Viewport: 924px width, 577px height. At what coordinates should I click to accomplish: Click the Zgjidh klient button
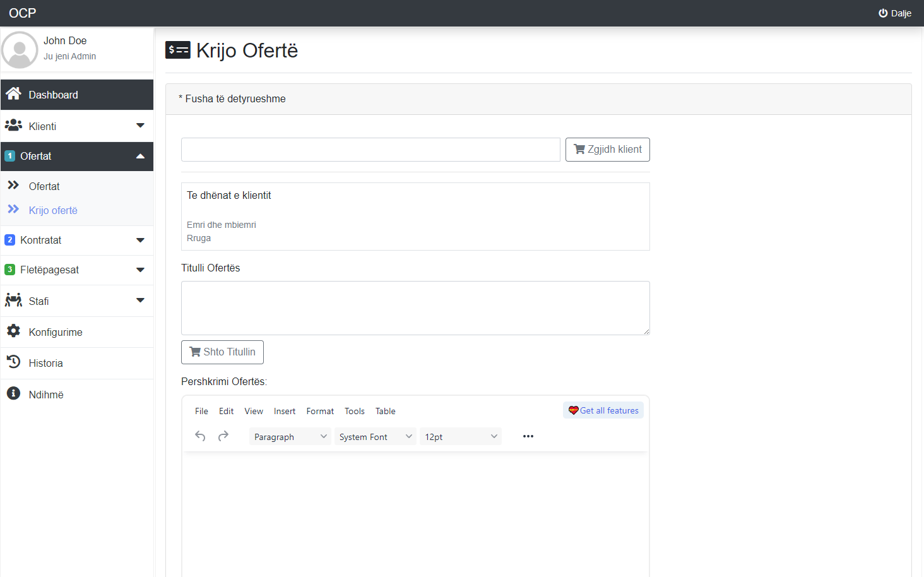coord(608,150)
